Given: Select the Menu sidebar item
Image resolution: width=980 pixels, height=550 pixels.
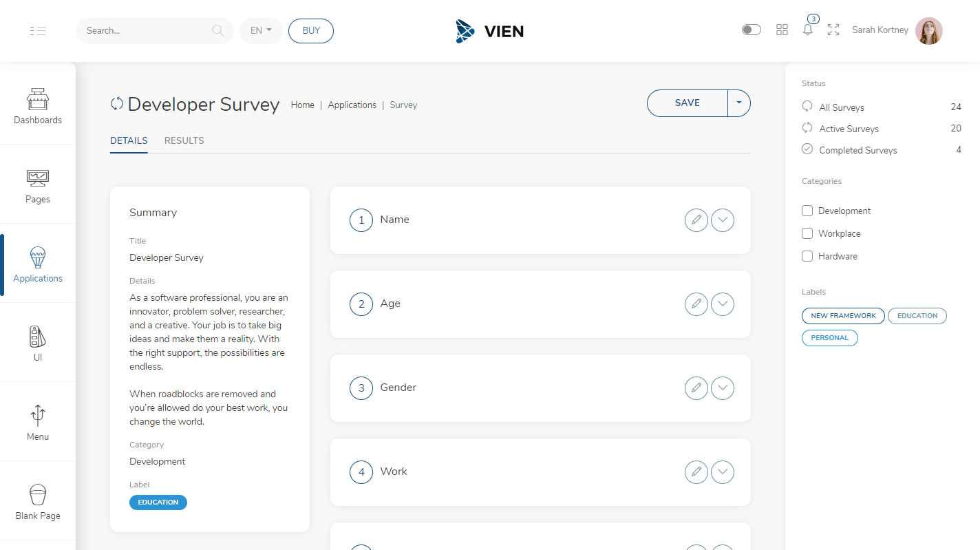Looking at the screenshot, I should point(38,422).
